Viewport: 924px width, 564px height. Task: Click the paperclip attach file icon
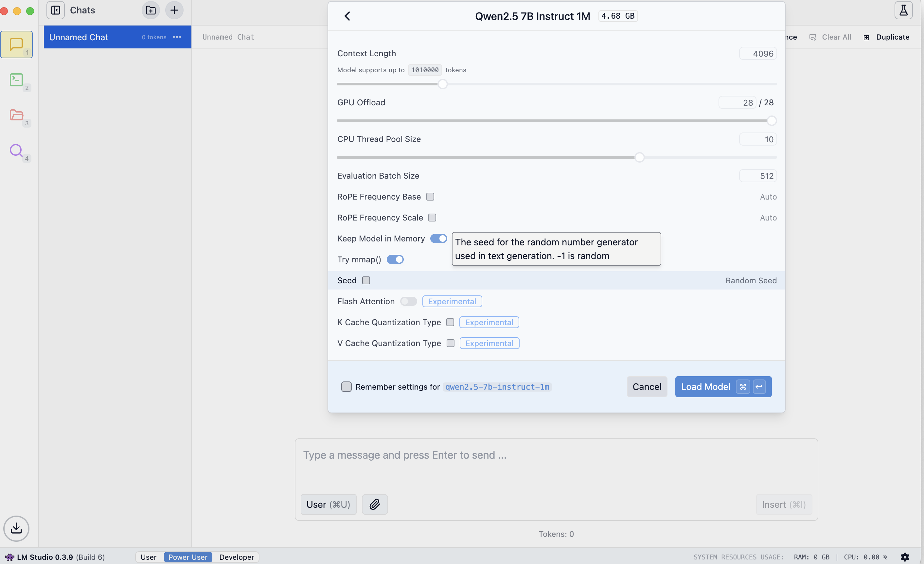click(374, 504)
